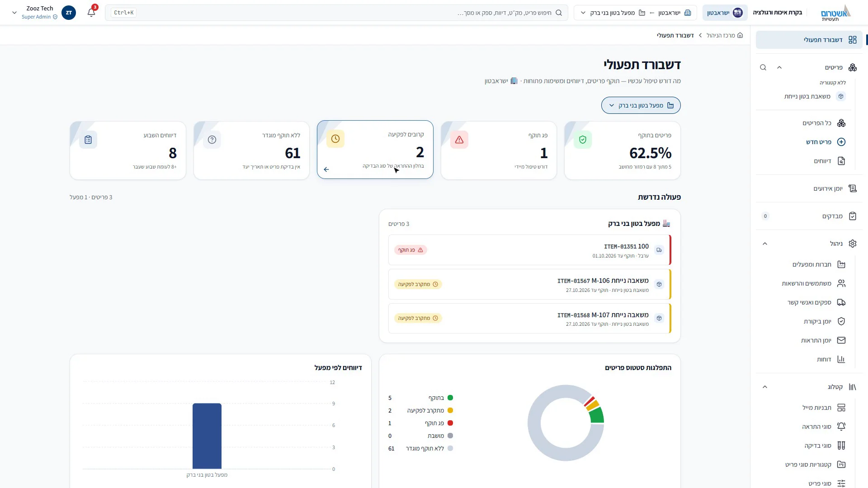Click the blue bar for מפעל בטון בני ברק
Viewport: 868px width, 488px height.
pos(207,436)
